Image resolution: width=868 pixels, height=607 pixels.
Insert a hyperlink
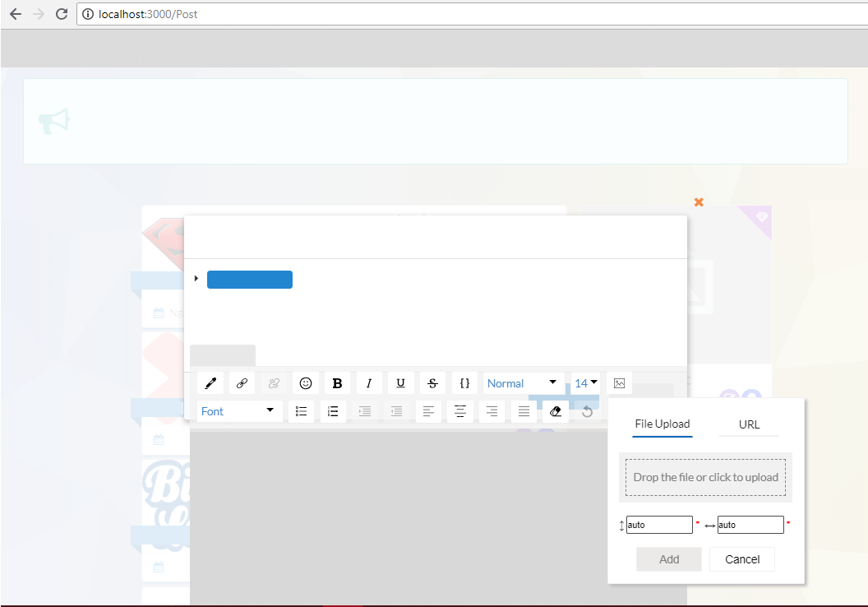tap(242, 382)
